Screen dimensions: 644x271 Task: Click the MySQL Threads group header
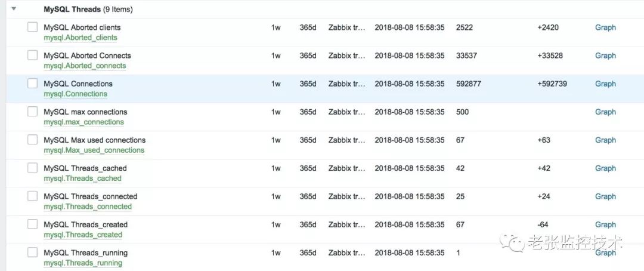(x=88, y=9)
